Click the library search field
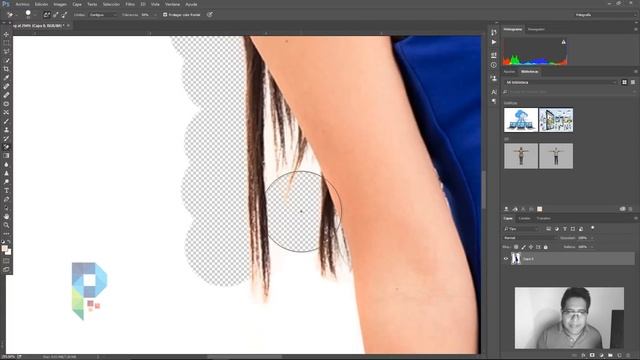 coord(569,92)
